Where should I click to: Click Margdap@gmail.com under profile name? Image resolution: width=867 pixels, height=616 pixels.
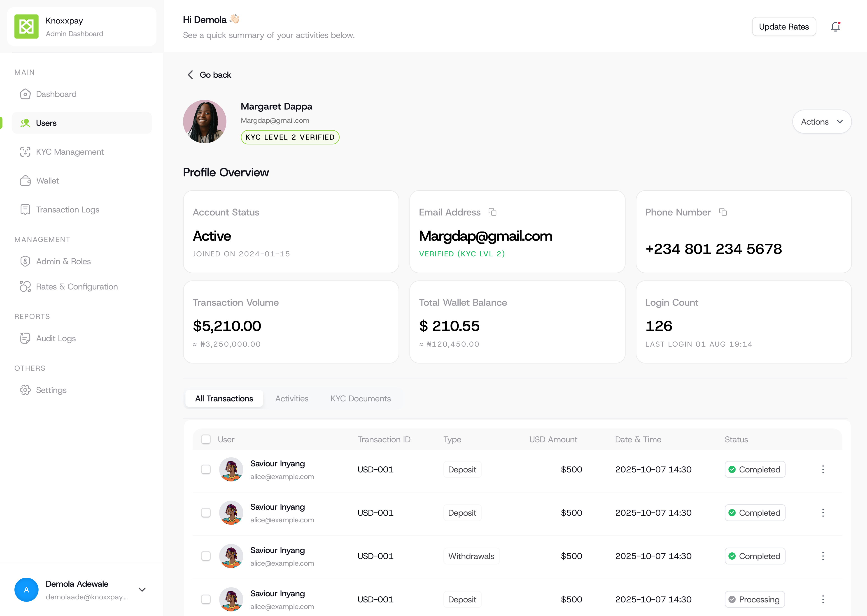point(275,120)
